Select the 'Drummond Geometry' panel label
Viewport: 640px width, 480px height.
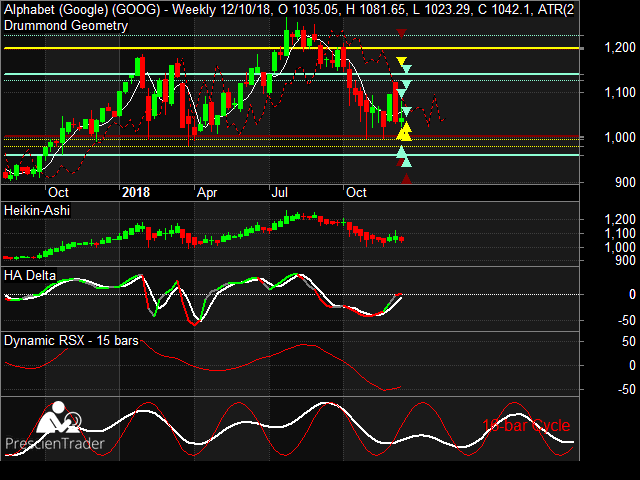tap(66, 26)
